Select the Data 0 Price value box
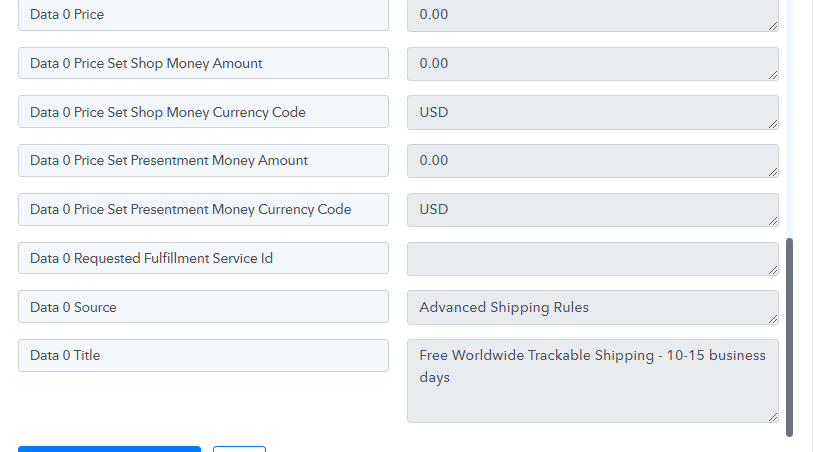The width and height of the screenshot is (813, 452). pos(593,15)
